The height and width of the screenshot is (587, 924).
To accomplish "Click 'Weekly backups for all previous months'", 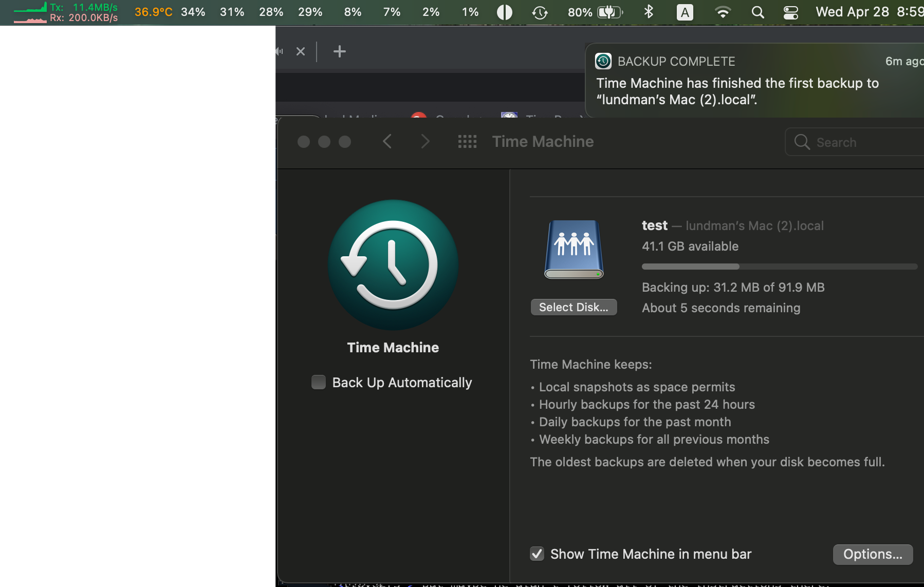I will coord(654,439).
